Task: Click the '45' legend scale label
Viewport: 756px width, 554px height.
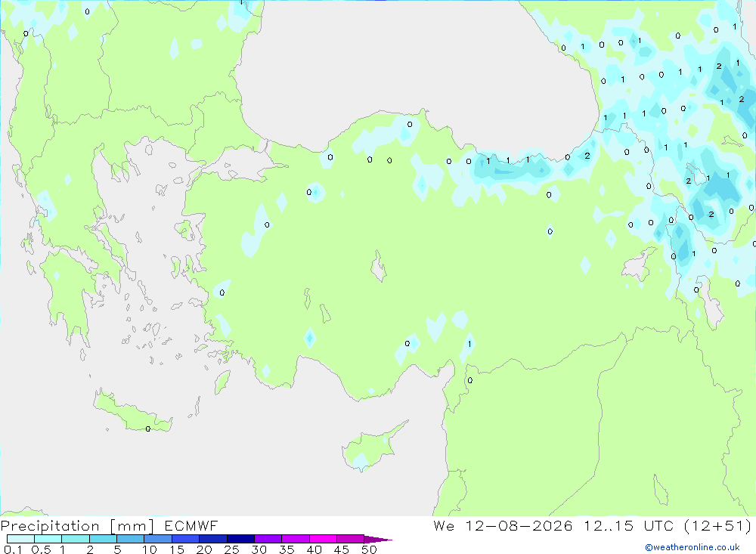Action: coord(342,549)
